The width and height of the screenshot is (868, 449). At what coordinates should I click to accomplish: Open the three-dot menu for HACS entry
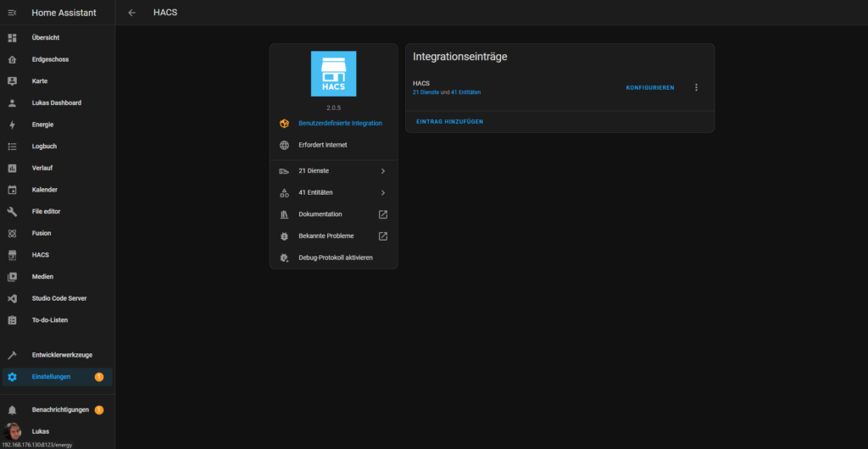click(697, 87)
